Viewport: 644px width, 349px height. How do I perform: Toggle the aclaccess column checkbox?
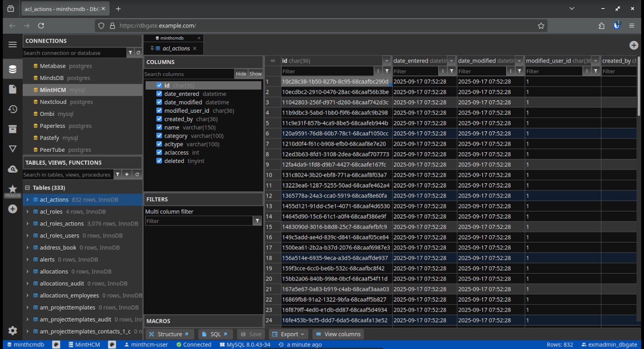159,152
